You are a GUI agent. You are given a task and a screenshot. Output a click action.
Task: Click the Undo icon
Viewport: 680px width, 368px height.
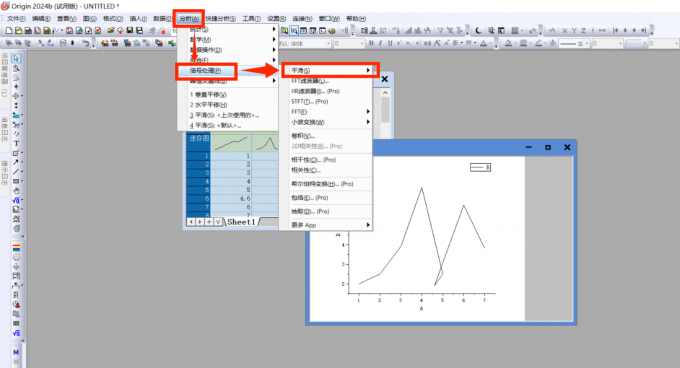[x=86, y=43]
